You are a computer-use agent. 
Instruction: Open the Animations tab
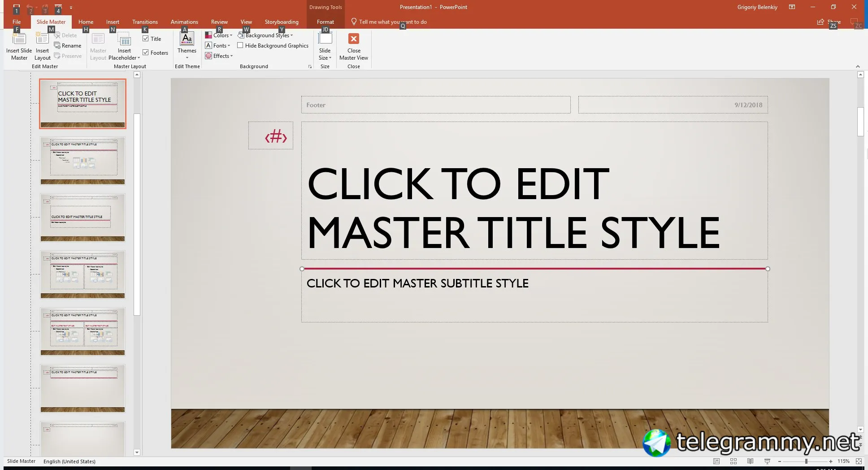[x=184, y=22]
